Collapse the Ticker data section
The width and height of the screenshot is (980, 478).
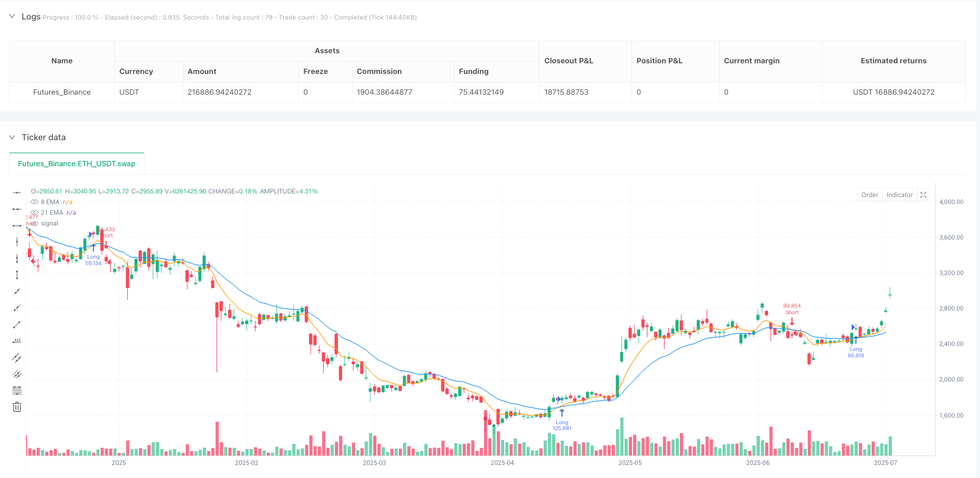pyautogui.click(x=12, y=137)
